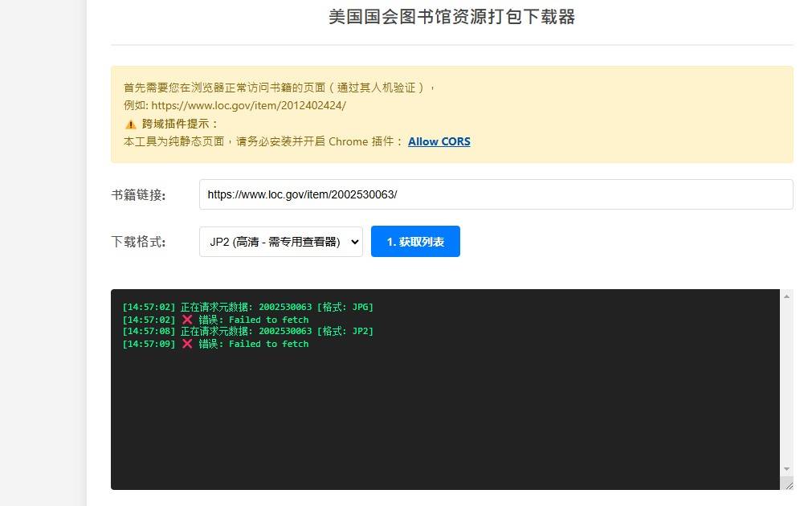Screen dimensions: 812x506
Task: Open the Allow CORS plugin link
Action: tap(439, 141)
